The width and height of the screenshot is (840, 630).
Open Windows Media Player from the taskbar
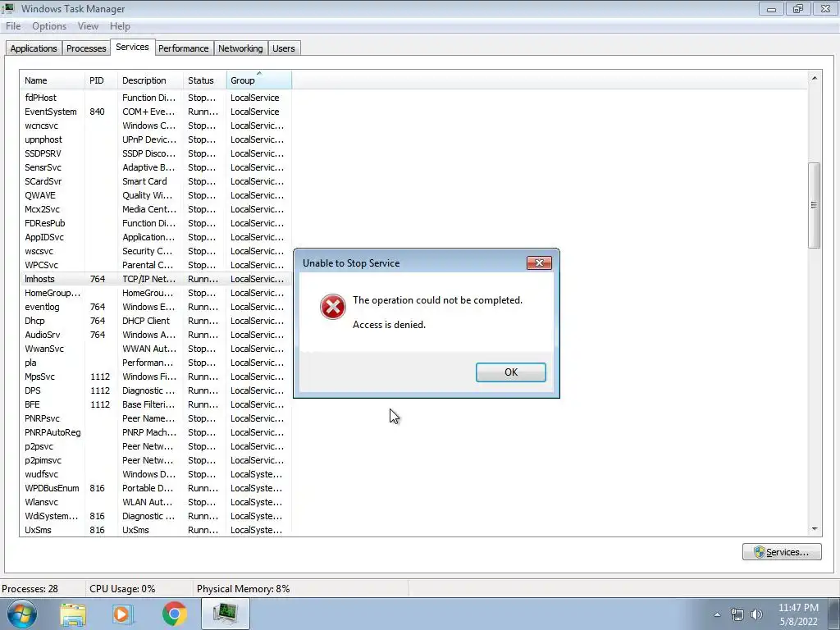pos(122,614)
